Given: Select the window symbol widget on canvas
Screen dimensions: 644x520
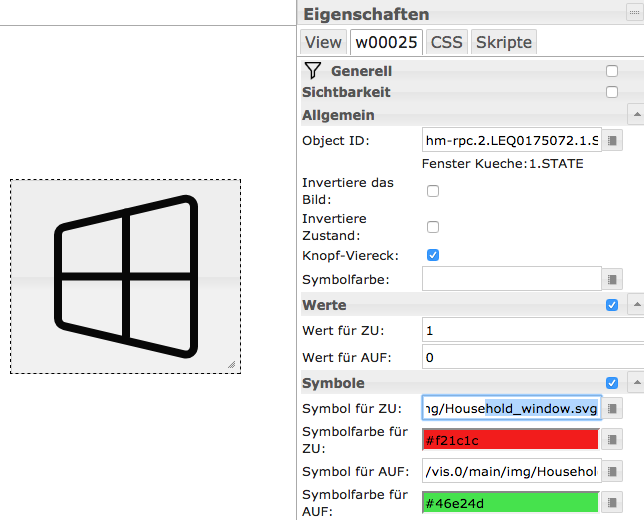Looking at the screenshot, I should [125, 276].
